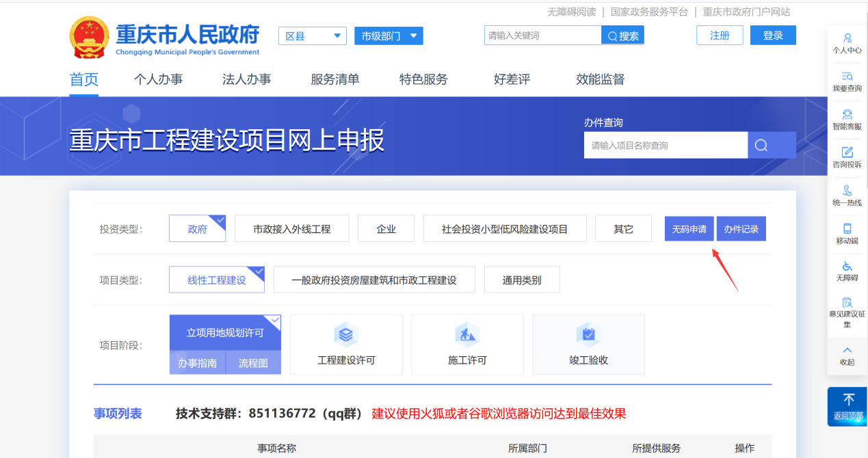Select 社会投资小型低风险建设项目 option
The image size is (868, 458).
(505, 229)
